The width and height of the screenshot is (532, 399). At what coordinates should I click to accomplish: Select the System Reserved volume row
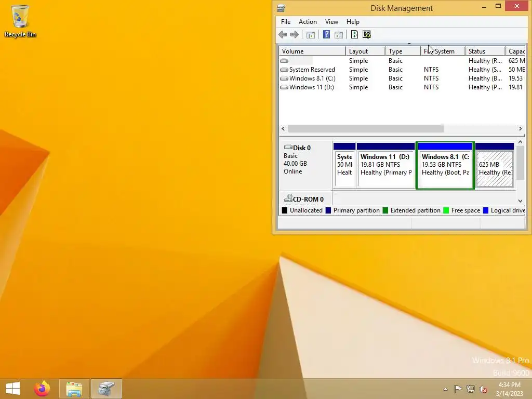tap(402, 70)
